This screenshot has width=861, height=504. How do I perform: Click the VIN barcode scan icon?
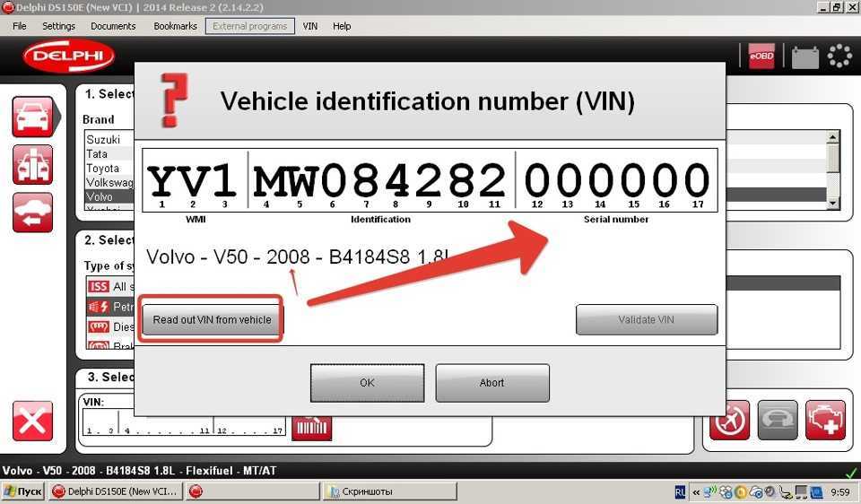point(311,426)
